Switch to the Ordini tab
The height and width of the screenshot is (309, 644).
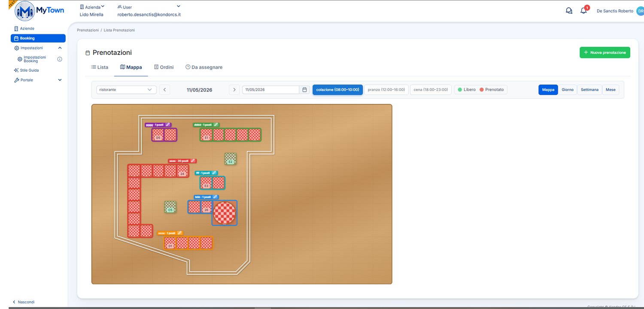point(164,67)
